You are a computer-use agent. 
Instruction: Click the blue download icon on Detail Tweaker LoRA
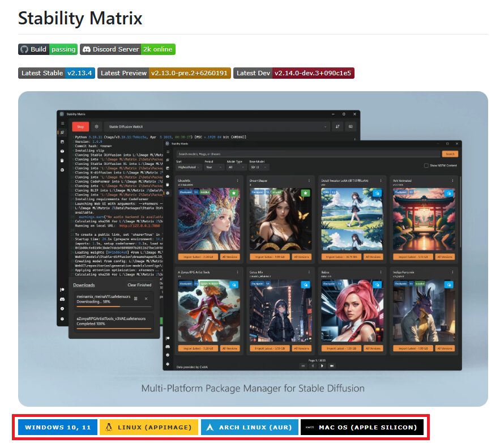point(377,193)
